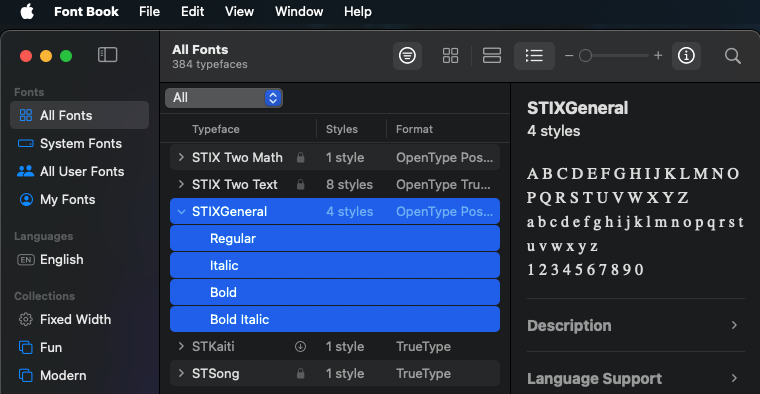Select English language in sidebar

(x=79, y=260)
